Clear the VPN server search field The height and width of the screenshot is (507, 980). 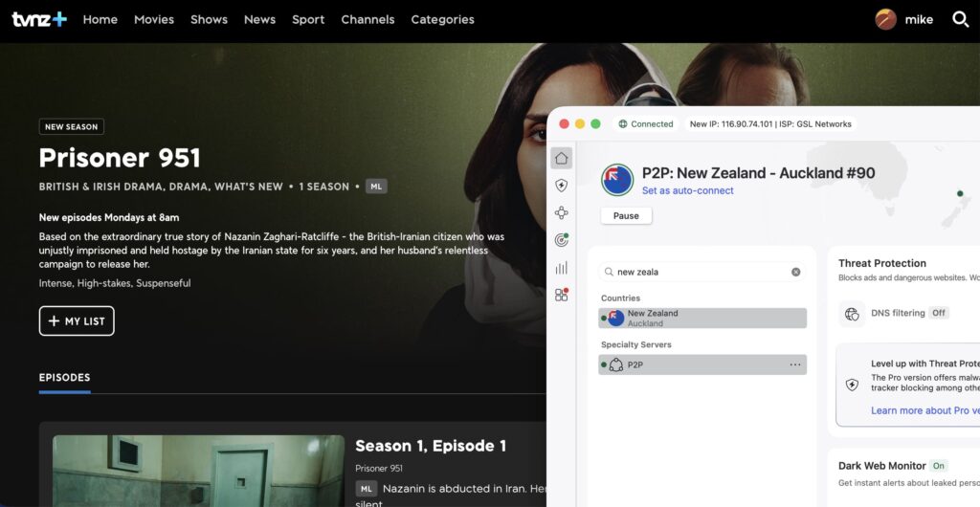click(795, 273)
